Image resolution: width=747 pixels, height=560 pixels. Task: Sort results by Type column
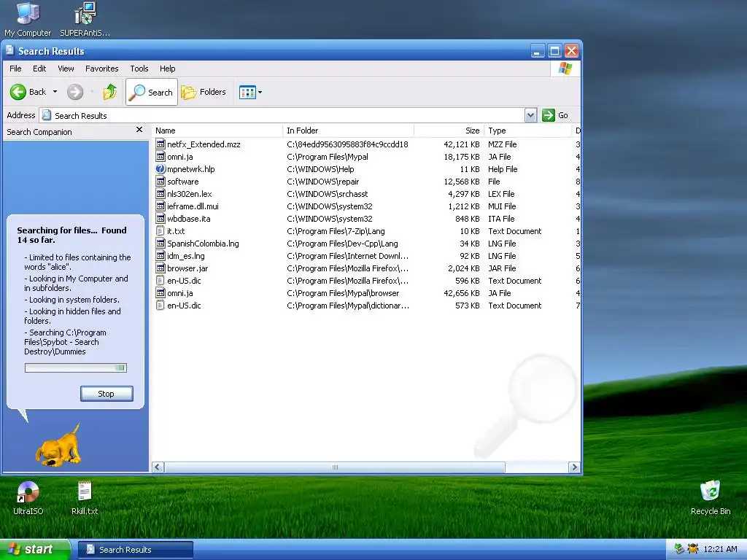[527, 131]
